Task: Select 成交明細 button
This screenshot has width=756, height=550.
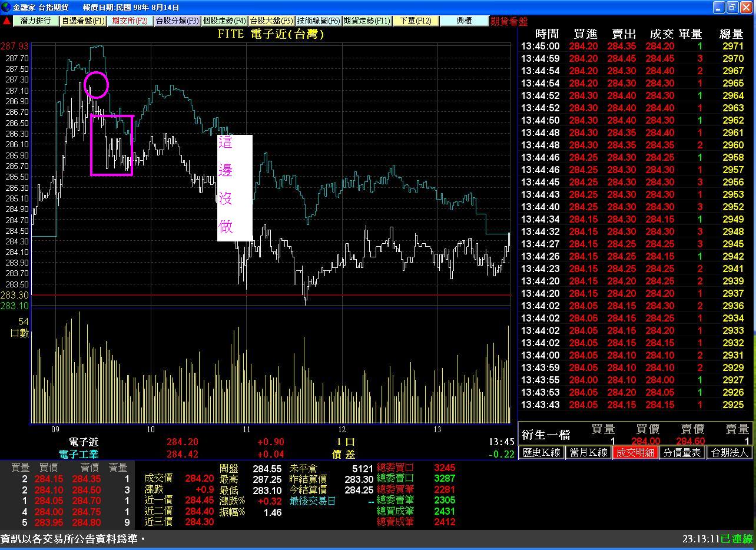Action: [635, 452]
